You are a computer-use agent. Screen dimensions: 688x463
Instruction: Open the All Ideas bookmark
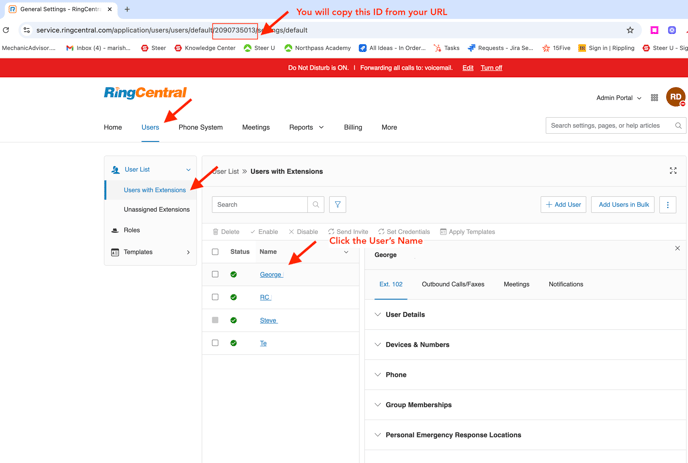coord(392,48)
